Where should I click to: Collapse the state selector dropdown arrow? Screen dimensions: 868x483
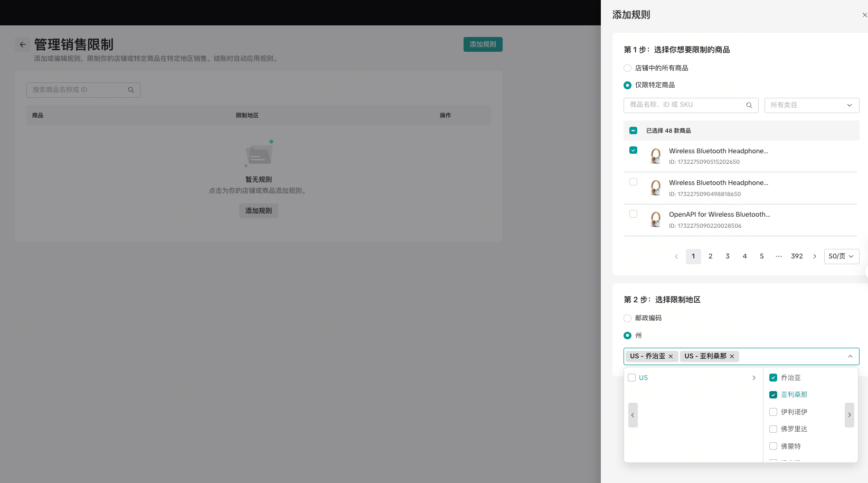coord(850,357)
